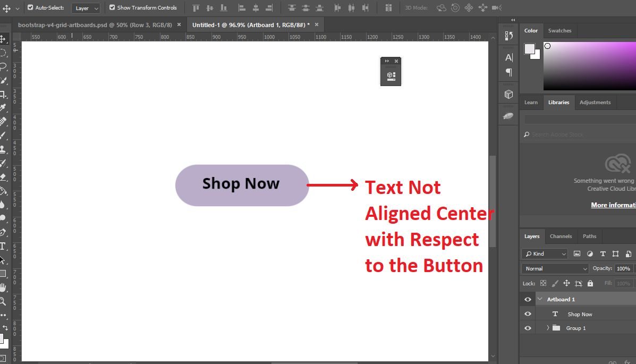Image resolution: width=636 pixels, height=364 pixels.
Task: Toggle lock position icon
Action: click(x=566, y=283)
